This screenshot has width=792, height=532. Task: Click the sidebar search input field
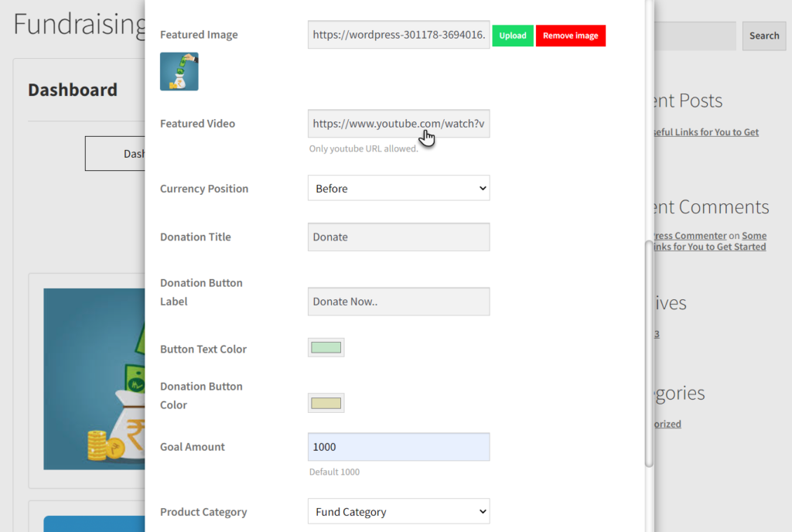point(695,36)
